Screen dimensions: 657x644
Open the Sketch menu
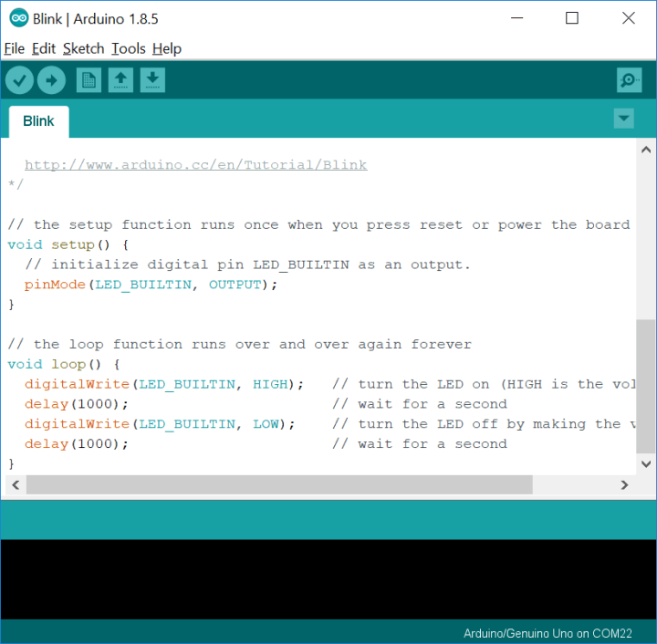(83, 48)
